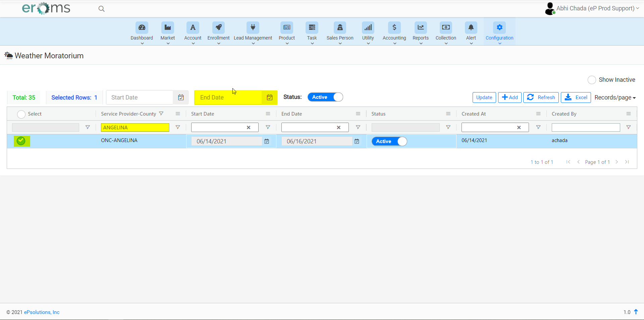Click the Lead Management plug icon
The width and height of the screenshot is (644, 320).
pyautogui.click(x=253, y=27)
